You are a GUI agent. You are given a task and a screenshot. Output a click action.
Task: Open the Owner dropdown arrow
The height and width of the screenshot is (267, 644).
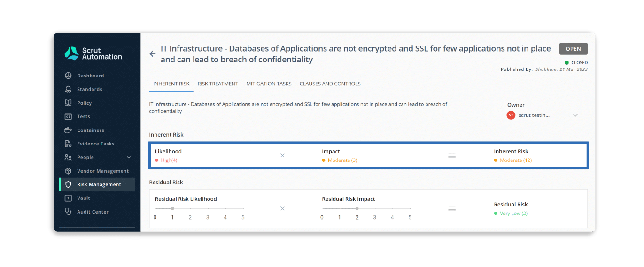click(575, 115)
